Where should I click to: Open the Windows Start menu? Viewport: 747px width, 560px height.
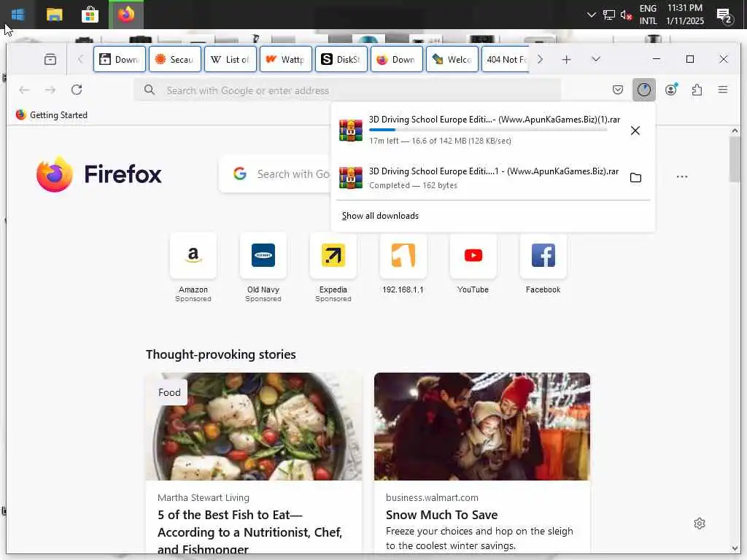(18, 15)
